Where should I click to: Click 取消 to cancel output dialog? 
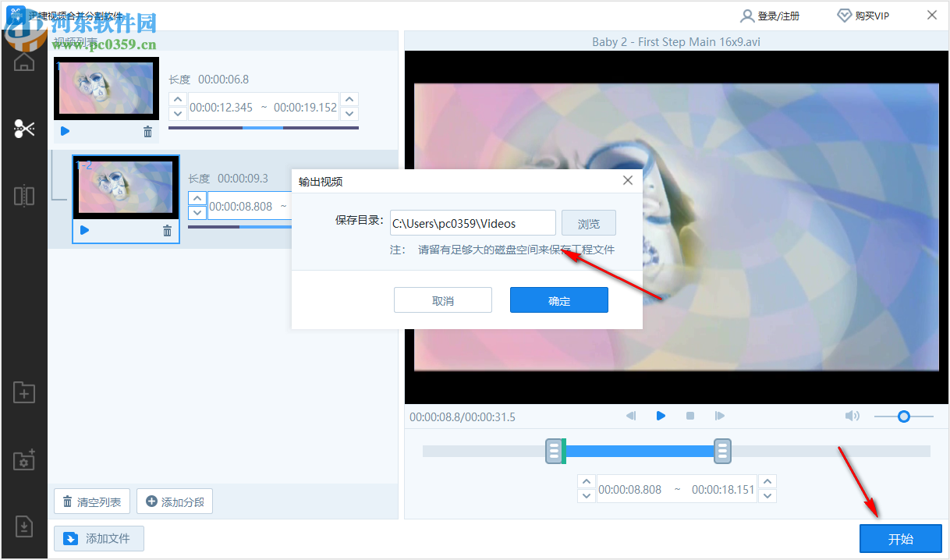point(443,300)
